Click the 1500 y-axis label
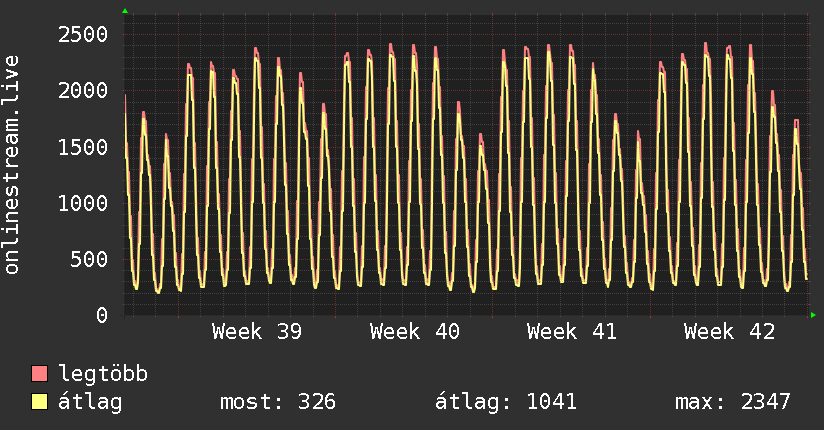The width and height of the screenshot is (824, 430). (x=83, y=147)
